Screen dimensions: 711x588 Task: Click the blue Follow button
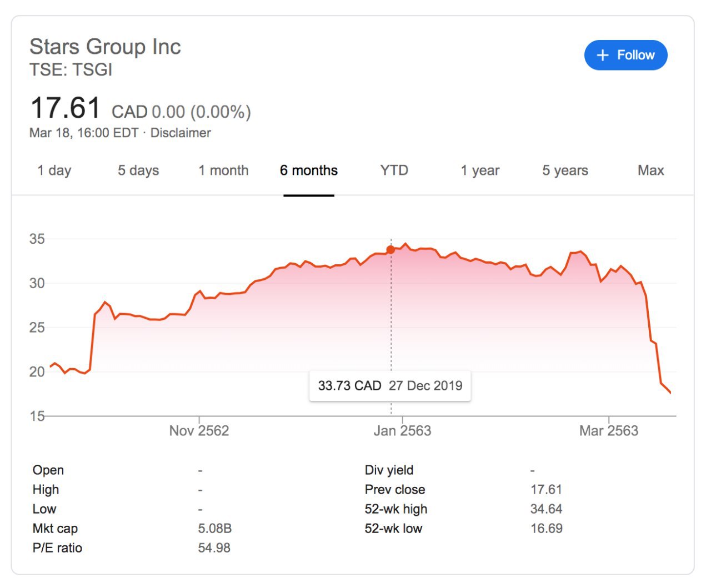[625, 55]
